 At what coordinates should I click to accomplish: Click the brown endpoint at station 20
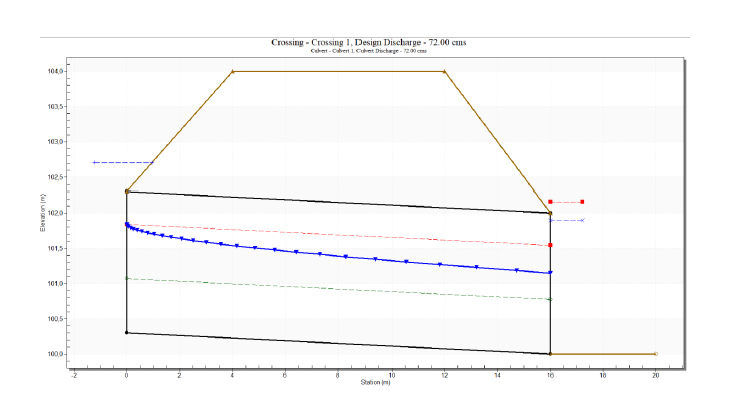[655, 354]
